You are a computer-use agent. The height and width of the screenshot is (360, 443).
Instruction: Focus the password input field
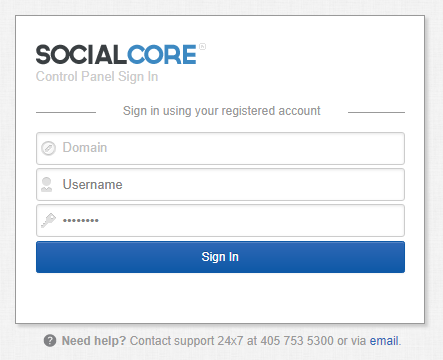220,220
